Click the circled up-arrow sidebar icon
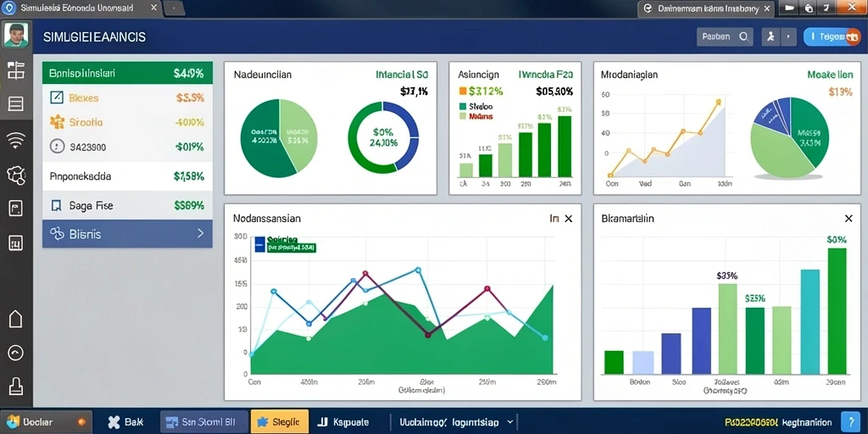This screenshot has width=868, height=434. coord(15,353)
